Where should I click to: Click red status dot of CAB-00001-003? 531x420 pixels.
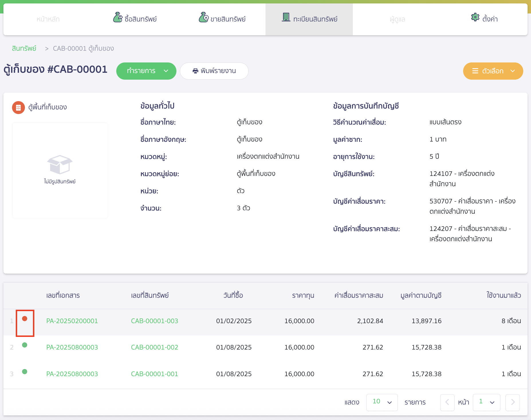click(x=25, y=319)
